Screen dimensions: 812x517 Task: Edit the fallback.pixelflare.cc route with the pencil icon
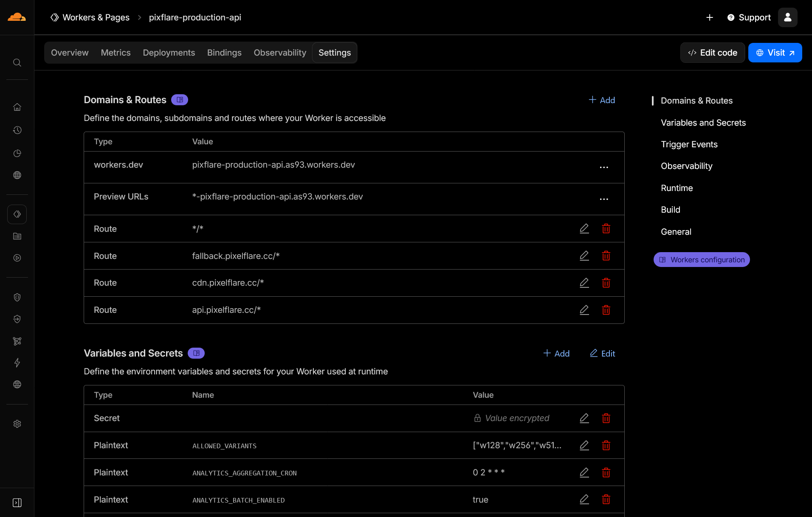pyautogui.click(x=584, y=256)
